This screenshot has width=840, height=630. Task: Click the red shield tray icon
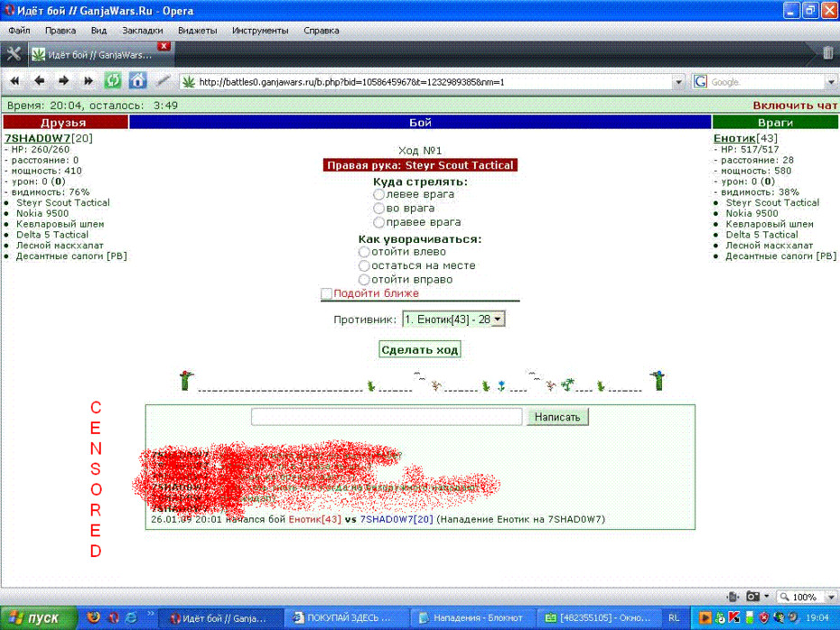(x=764, y=617)
